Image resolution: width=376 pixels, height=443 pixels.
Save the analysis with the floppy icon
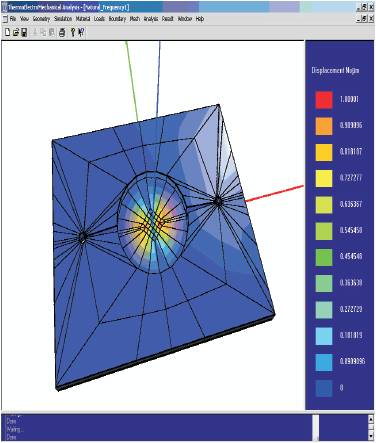coord(24,32)
